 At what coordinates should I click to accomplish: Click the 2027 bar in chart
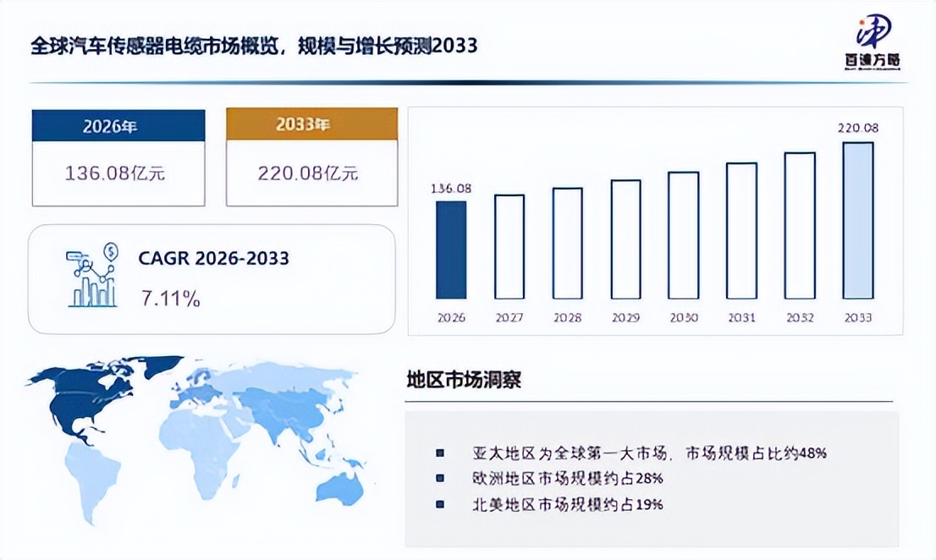(x=509, y=246)
